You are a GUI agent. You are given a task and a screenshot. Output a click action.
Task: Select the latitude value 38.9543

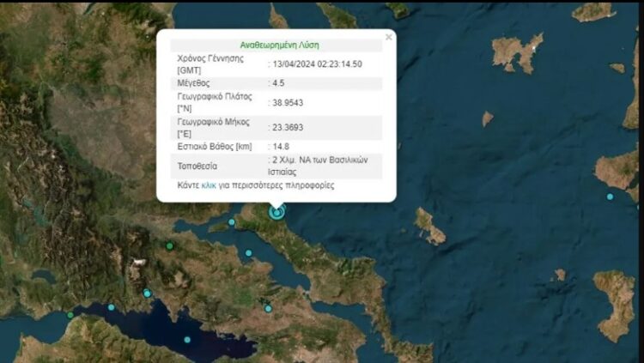click(287, 102)
